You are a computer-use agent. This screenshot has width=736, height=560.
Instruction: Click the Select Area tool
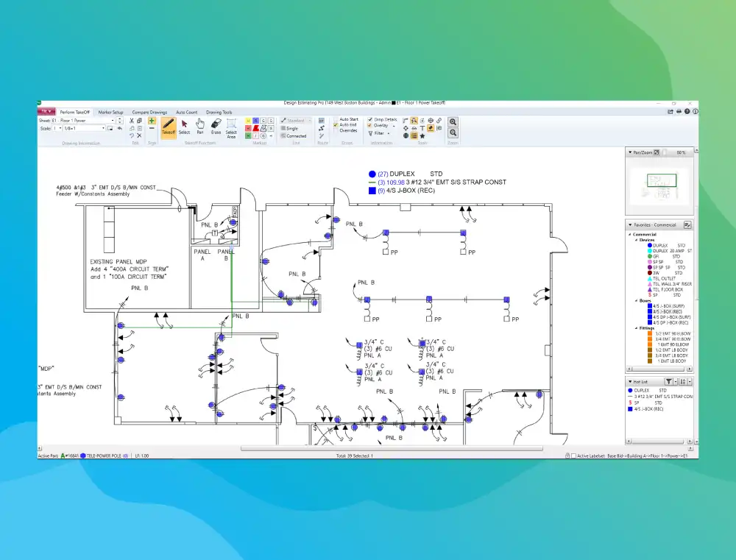point(231,127)
